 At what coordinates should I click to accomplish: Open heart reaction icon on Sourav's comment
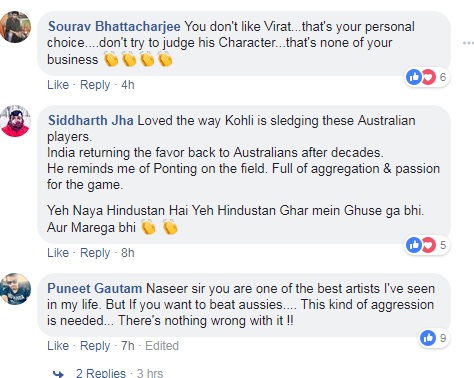(x=429, y=77)
